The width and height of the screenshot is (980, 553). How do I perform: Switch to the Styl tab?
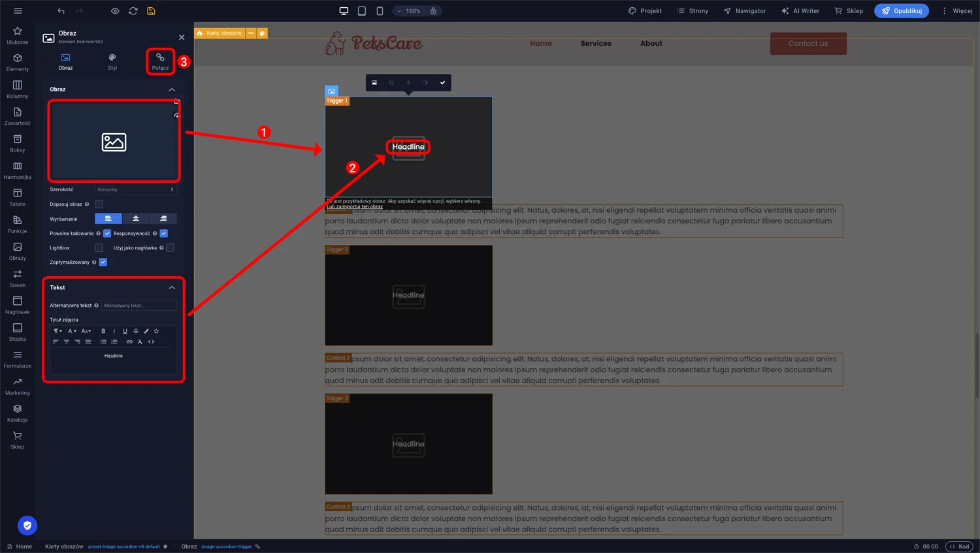112,61
